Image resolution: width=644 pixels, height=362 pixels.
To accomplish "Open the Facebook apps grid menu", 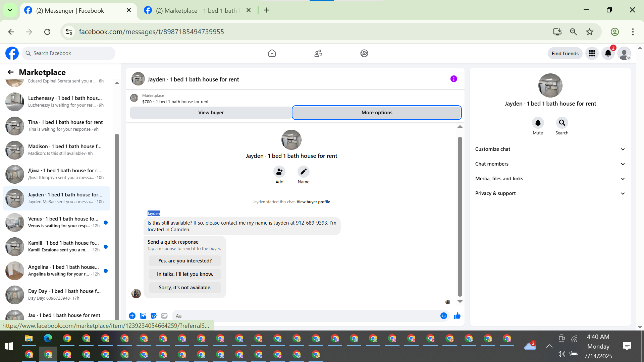I will coord(592,53).
